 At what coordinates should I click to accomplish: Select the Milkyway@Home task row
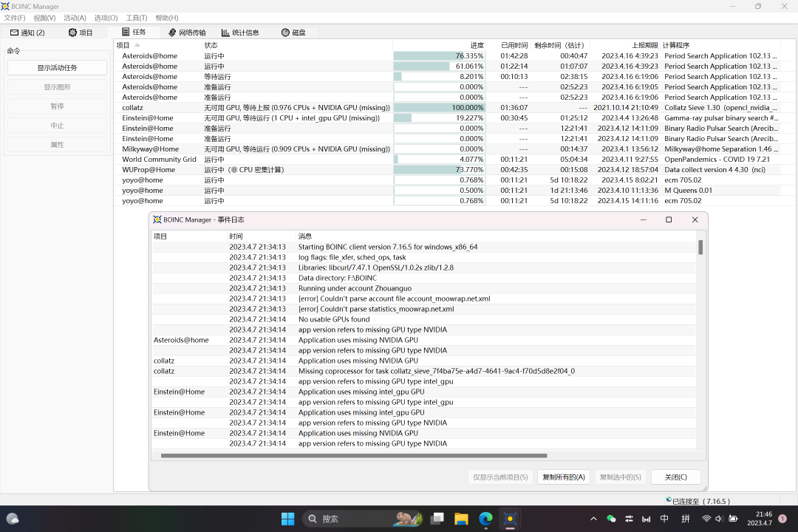point(447,149)
